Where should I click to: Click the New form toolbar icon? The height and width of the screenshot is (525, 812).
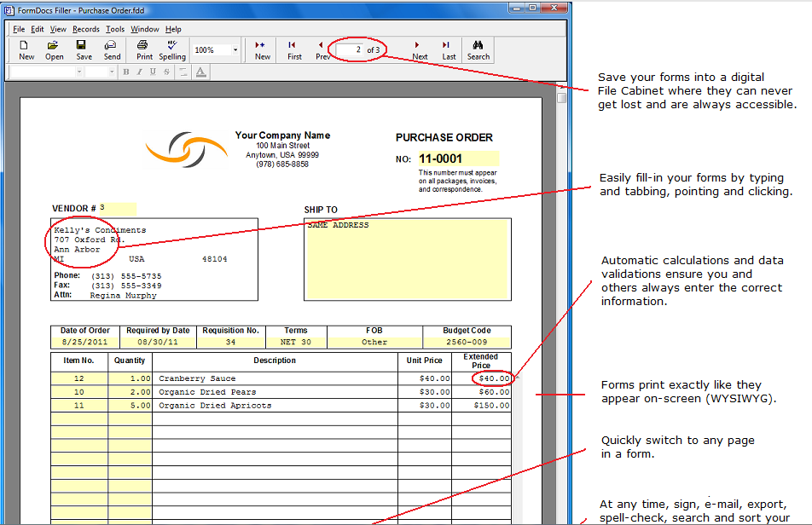[26, 49]
